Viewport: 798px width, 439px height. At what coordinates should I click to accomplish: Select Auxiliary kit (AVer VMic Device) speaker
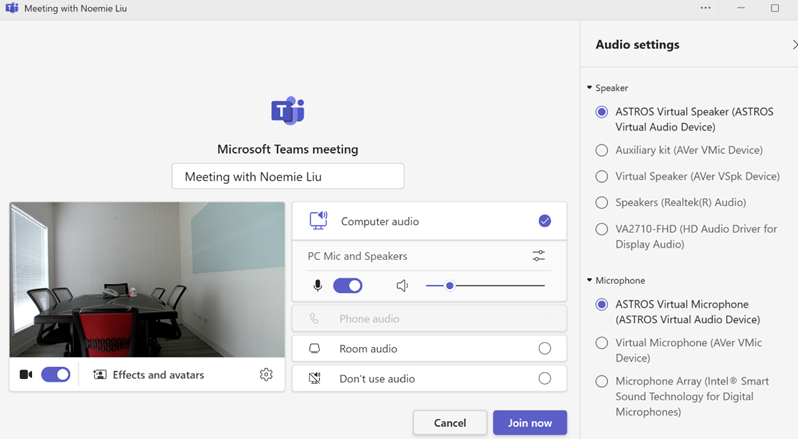(601, 150)
